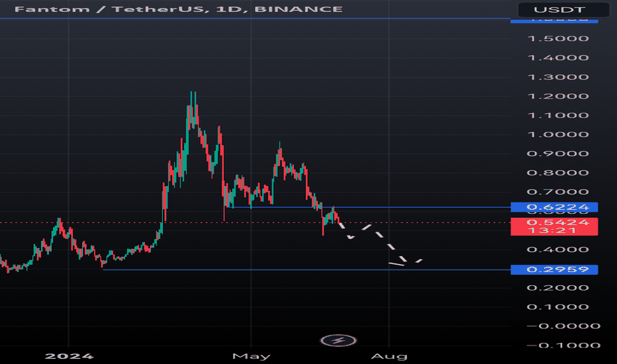The width and height of the screenshot is (617, 364).
Task: Click the 1.5000 price axis label
Action: [558, 38]
